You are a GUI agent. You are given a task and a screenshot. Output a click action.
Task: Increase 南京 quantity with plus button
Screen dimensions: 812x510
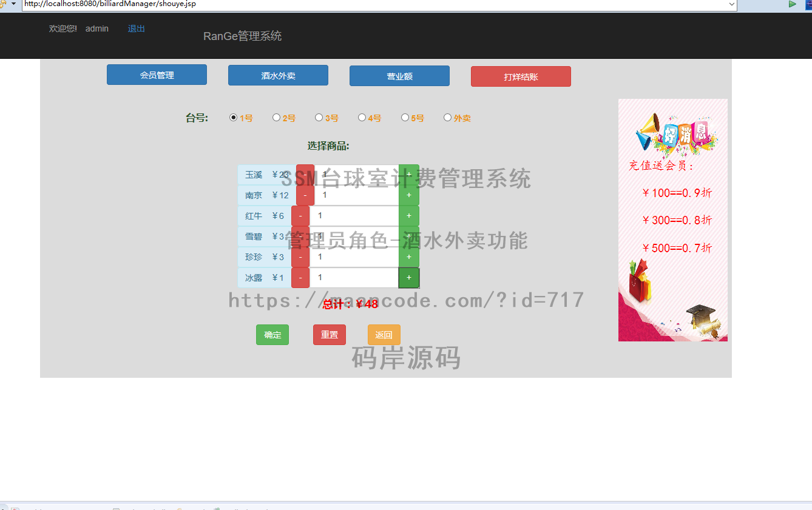coord(409,195)
